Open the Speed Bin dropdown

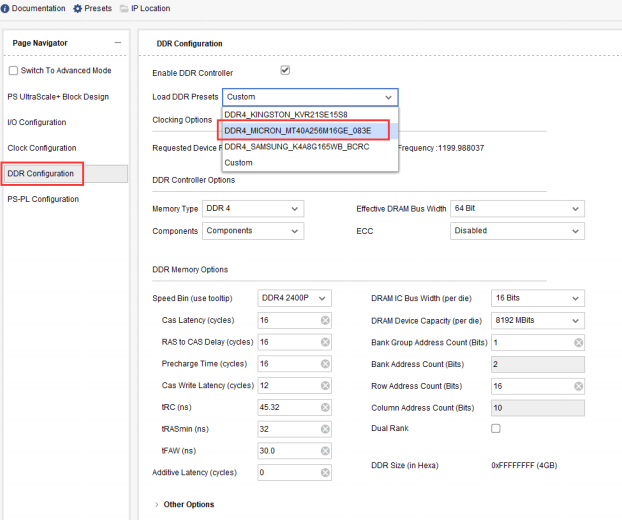(x=294, y=298)
